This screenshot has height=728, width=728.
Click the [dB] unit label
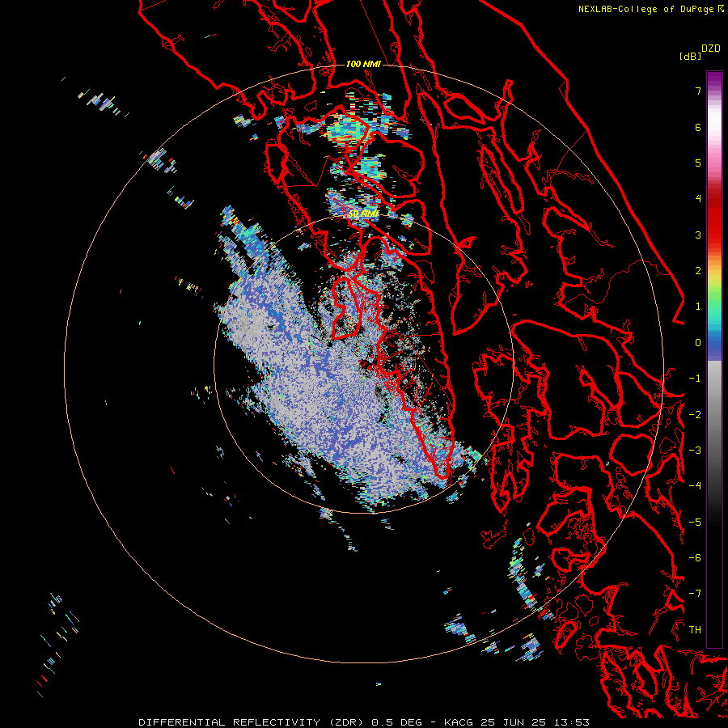pyautogui.click(x=690, y=56)
